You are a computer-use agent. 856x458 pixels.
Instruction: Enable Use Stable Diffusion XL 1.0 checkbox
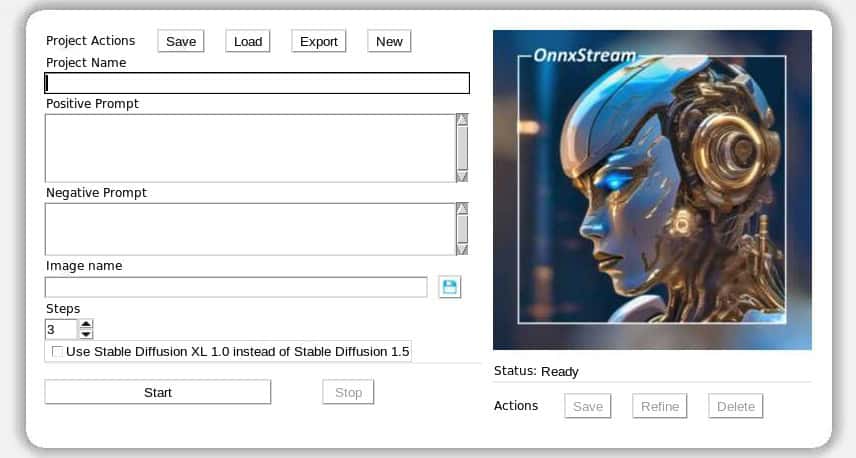click(x=57, y=352)
